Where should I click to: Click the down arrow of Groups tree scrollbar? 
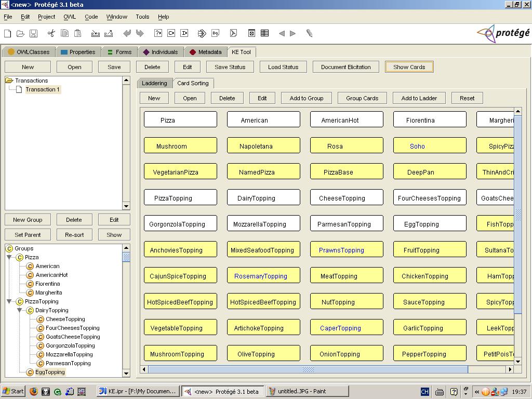pos(126,373)
